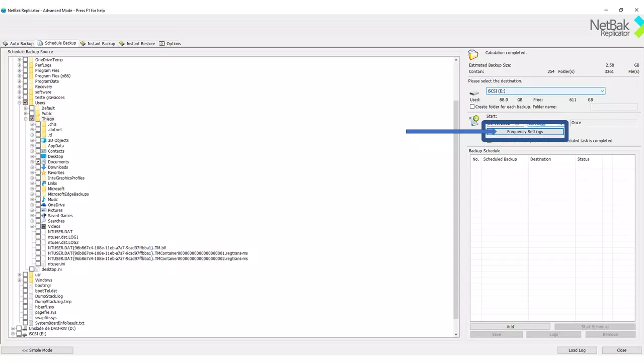Screen dimensions: 644x362
Task: Collapse the Thiago folder node
Action: coord(26,119)
